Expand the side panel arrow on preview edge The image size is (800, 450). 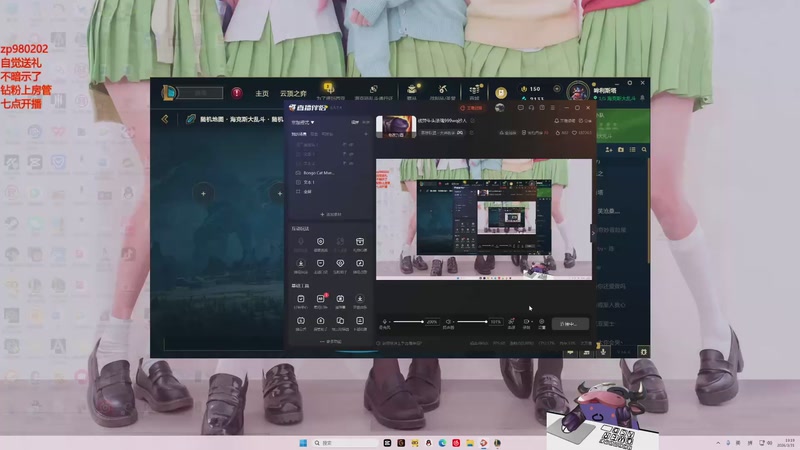click(x=593, y=233)
